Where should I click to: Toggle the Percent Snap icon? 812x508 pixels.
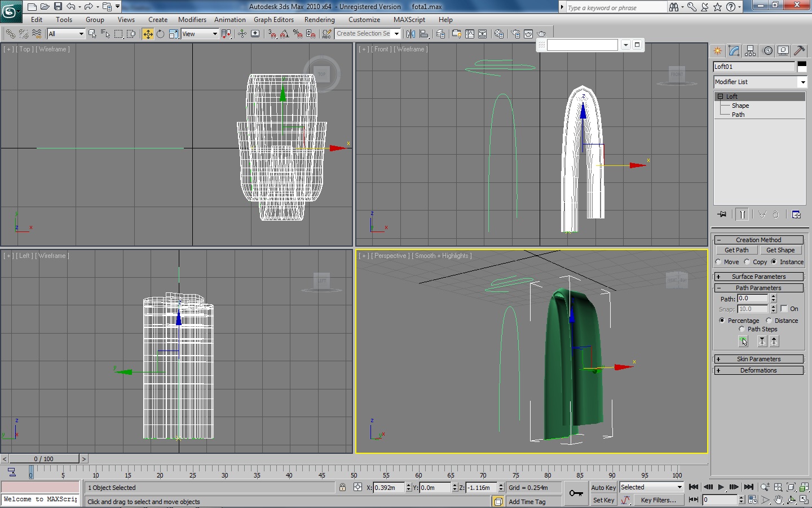[x=298, y=34]
